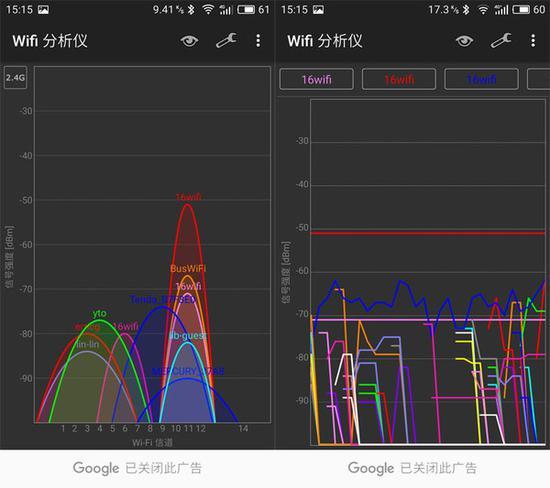Open wrench settings on left screen
This screenshot has height=488, width=550.
(x=226, y=41)
